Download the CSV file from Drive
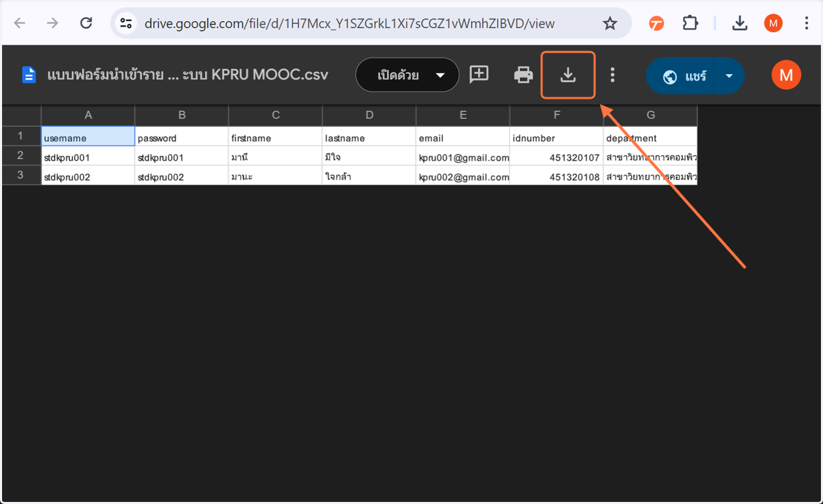The width and height of the screenshot is (823, 504). tap(568, 75)
